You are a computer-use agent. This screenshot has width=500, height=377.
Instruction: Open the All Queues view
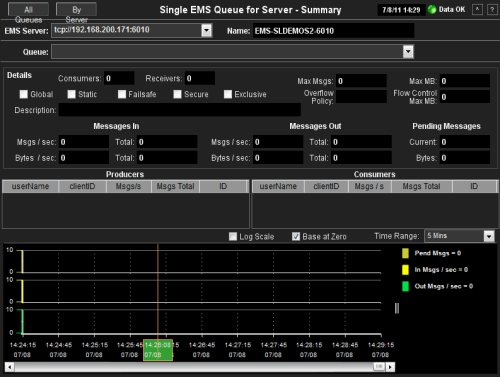click(28, 10)
